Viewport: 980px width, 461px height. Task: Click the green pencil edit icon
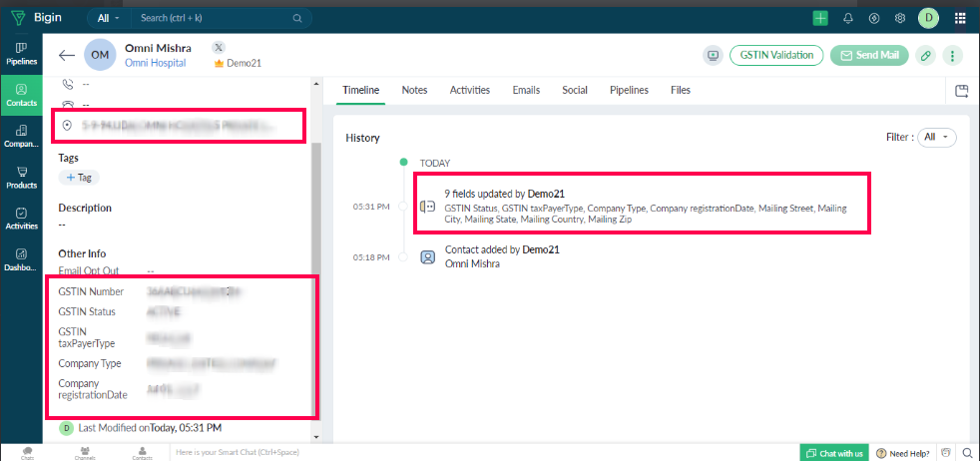(926, 56)
